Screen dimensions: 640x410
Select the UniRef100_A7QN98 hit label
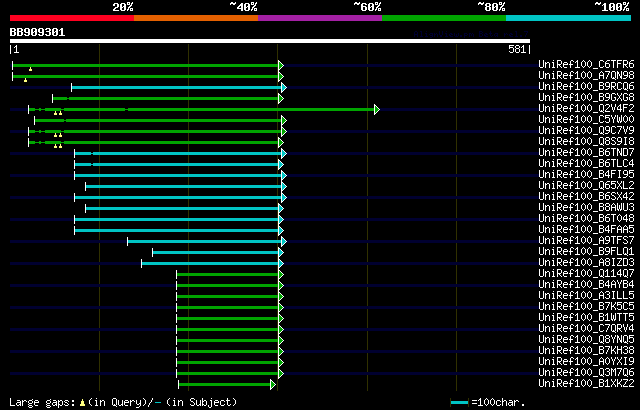click(x=587, y=75)
